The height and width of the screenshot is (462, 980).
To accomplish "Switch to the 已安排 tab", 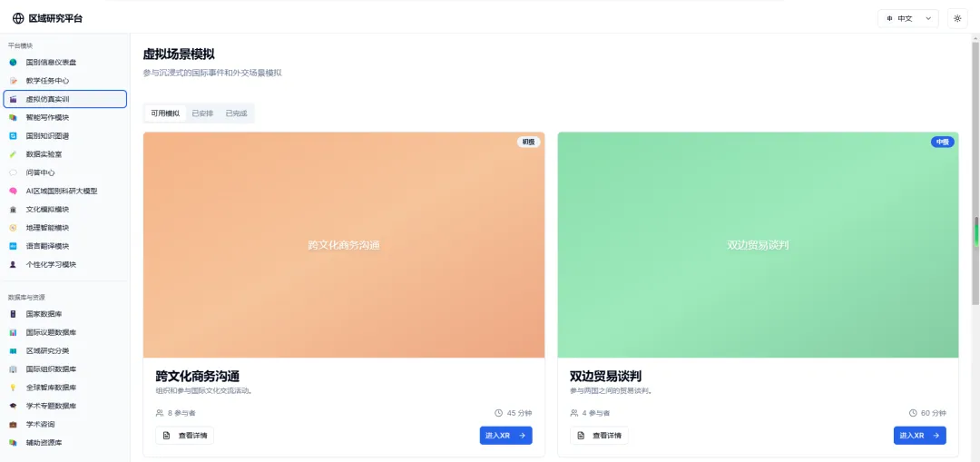I will (x=202, y=113).
